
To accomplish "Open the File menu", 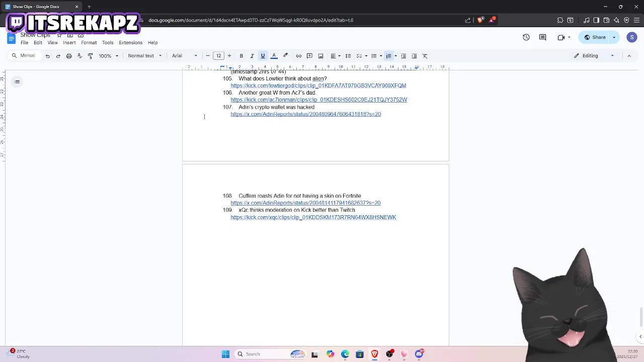I will tap(25, 43).
